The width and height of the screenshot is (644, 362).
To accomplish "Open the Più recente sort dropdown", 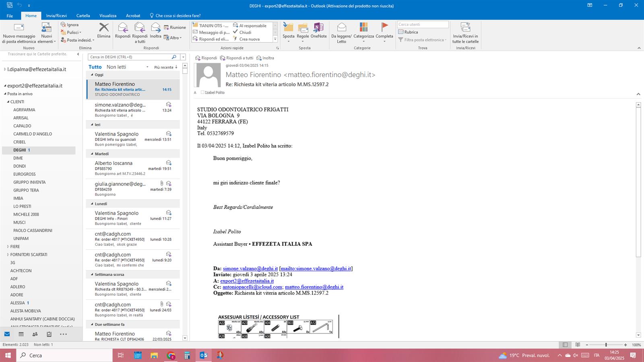I will coord(165,67).
